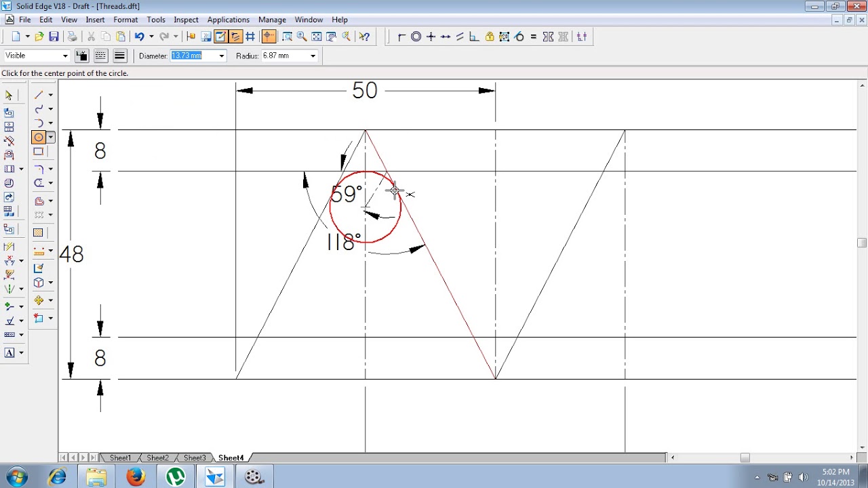Open Internet Explorer from the taskbar
This screenshot has width=868, height=488.
tap(57, 477)
